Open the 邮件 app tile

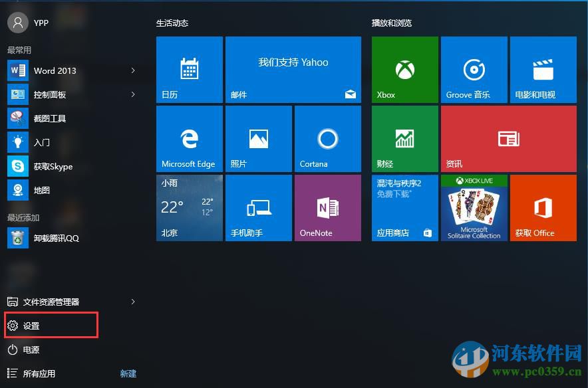(293, 69)
